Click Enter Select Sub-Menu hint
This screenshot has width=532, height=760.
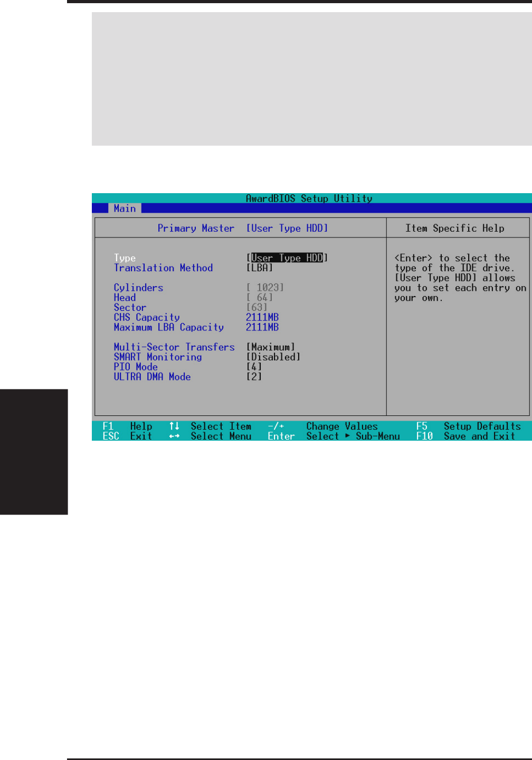(334, 436)
